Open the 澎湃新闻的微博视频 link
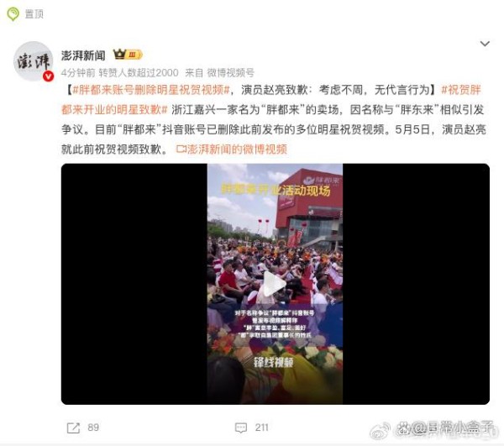This screenshot has height=446, width=504. 237,150
